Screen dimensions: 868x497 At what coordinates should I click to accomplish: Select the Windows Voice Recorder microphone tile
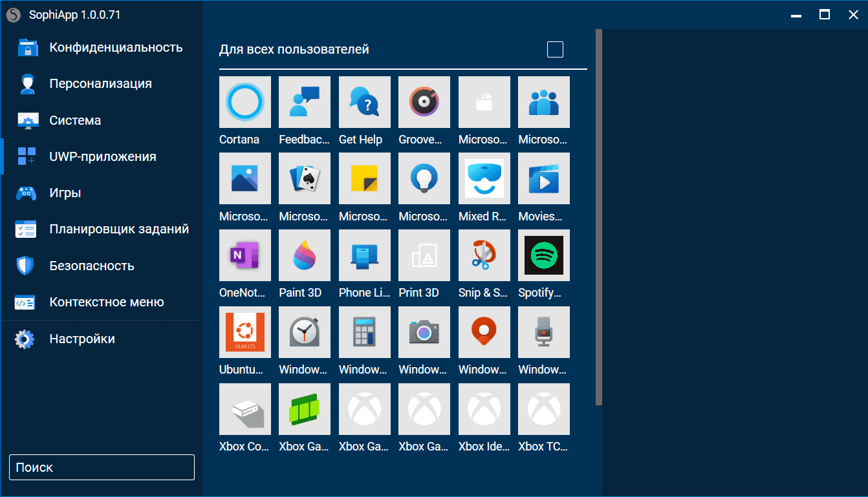click(544, 332)
